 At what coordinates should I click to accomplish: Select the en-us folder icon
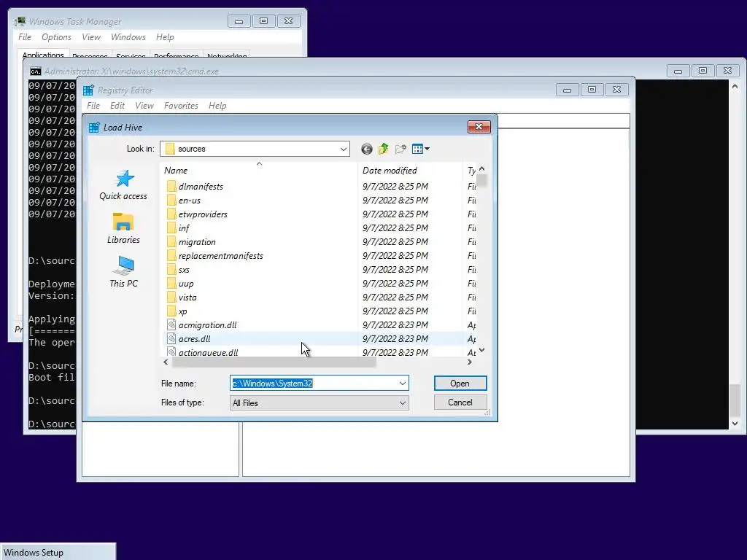pos(171,200)
